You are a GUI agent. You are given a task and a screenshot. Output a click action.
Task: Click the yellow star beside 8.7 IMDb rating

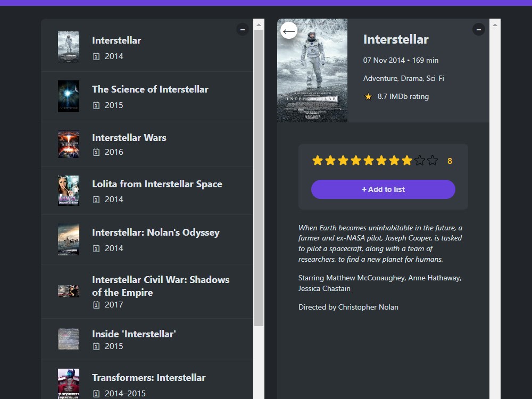(368, 97)
